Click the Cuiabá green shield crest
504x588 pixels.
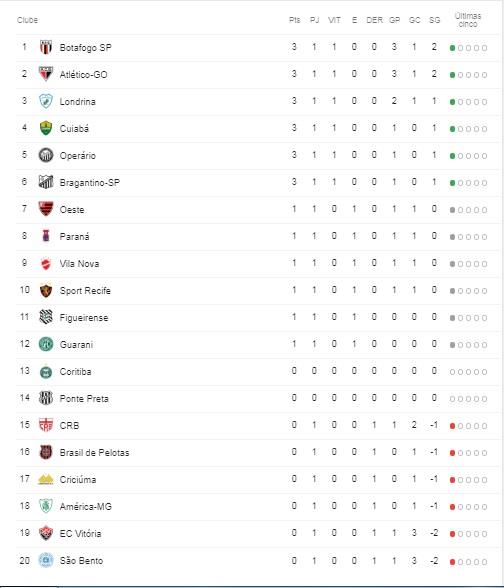pos(46,128)
